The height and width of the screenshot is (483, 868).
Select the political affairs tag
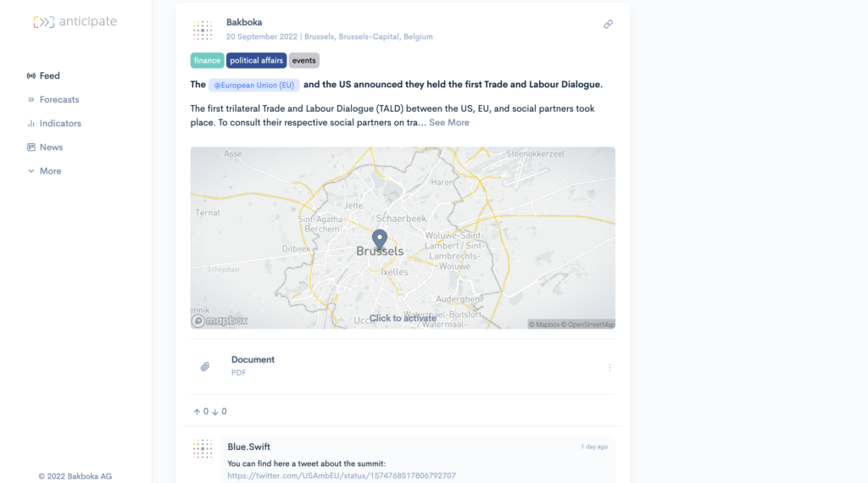coord(256,60)
